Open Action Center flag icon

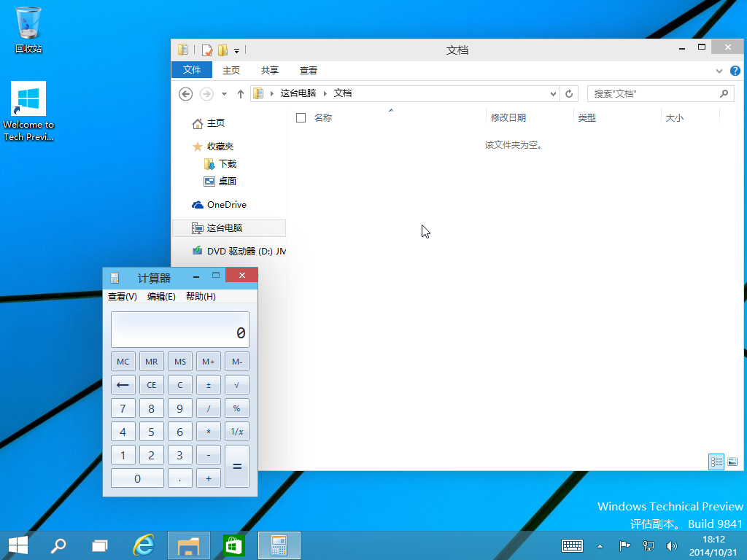(x=624, y=545)
